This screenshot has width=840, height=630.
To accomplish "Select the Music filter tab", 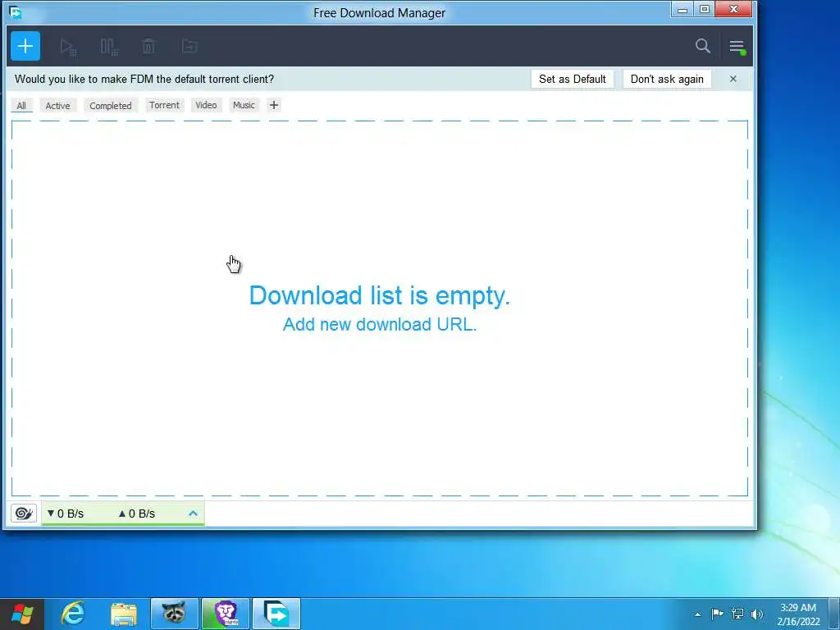I will [244, 105].
